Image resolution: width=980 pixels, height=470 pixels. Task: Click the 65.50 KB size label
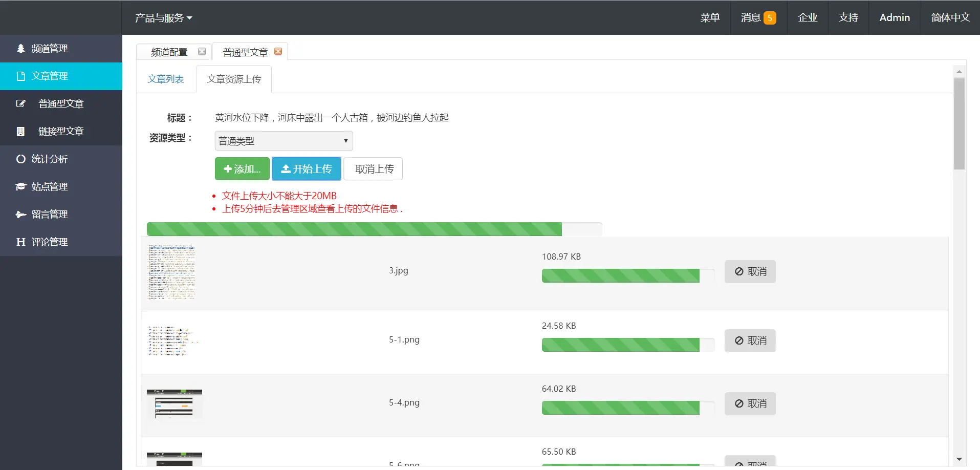(x=559, y=452)
